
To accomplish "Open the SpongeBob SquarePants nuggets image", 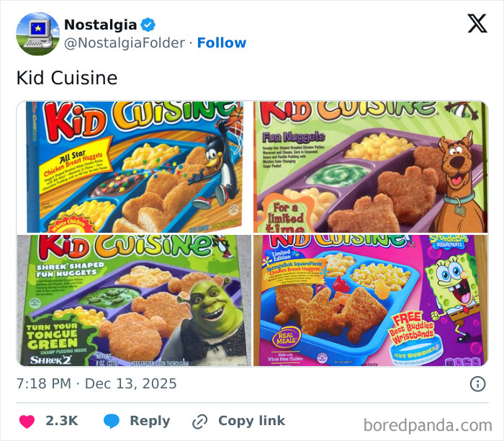I will [371, 300].
